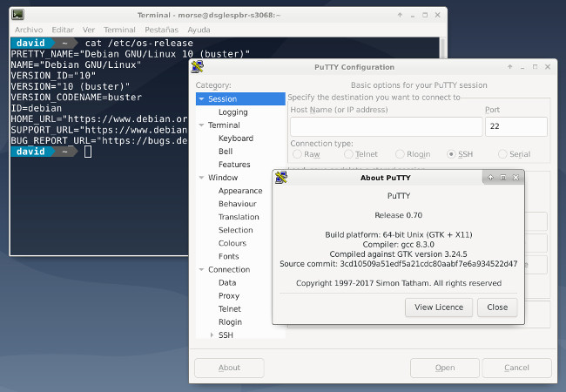
Task: Click About button in PuTTY Configuration
Action: [229, 368]
